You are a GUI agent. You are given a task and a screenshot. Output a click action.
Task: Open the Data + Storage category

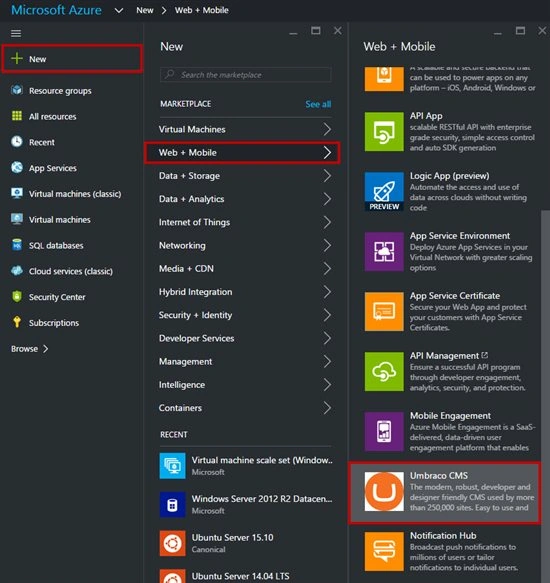[x=246, y=176]
